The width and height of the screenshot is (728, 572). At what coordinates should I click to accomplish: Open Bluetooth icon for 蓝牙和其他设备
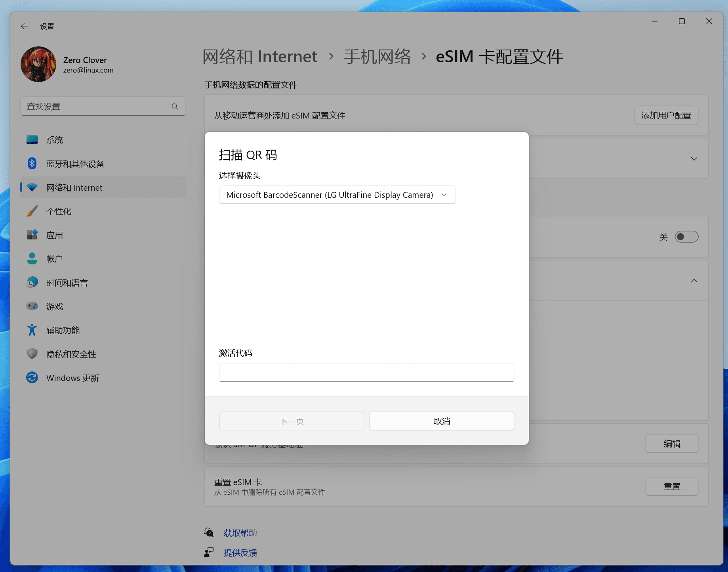(x=32, y=164)
